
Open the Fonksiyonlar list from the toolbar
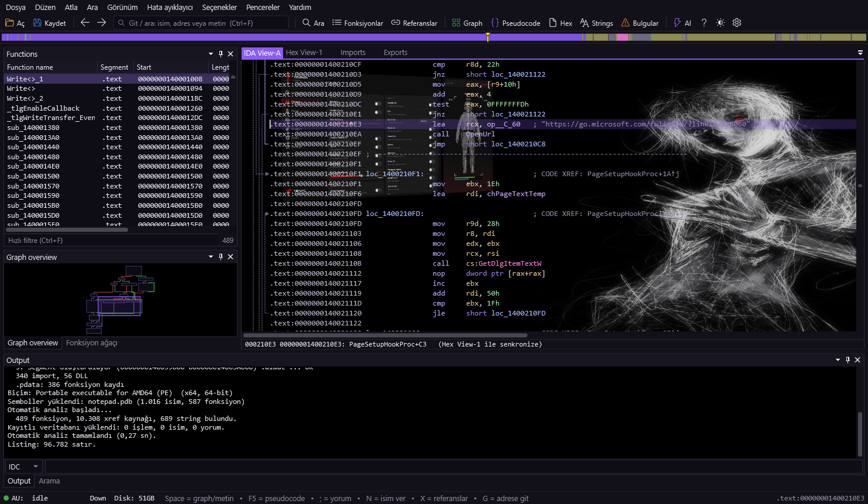coord(358,23)
